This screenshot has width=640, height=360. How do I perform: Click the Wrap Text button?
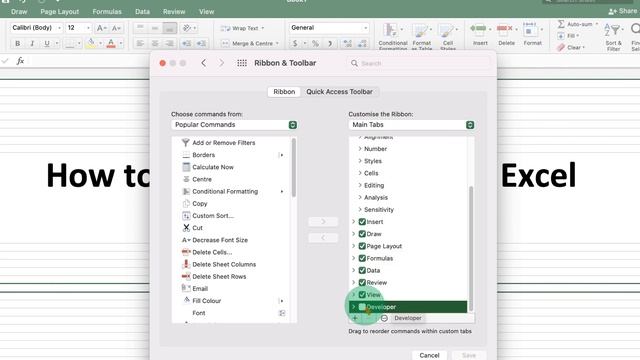[x=242, y=28]
